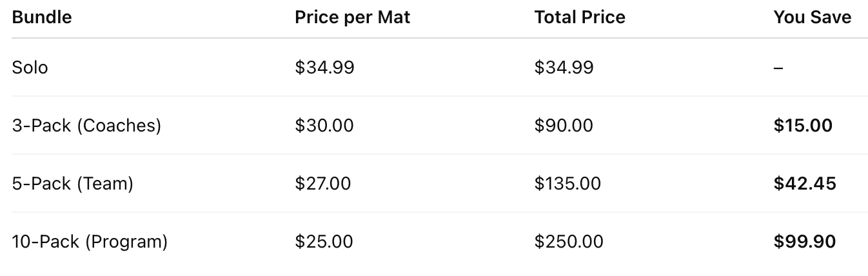Click the bold $42.45 savings value
868x276 pixels.
(x=805, y=183)
